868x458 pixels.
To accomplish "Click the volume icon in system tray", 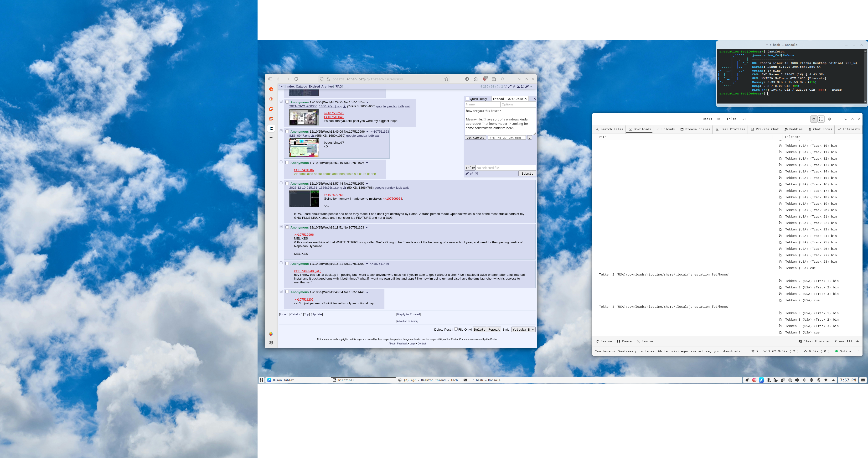I will pos(797,380).
